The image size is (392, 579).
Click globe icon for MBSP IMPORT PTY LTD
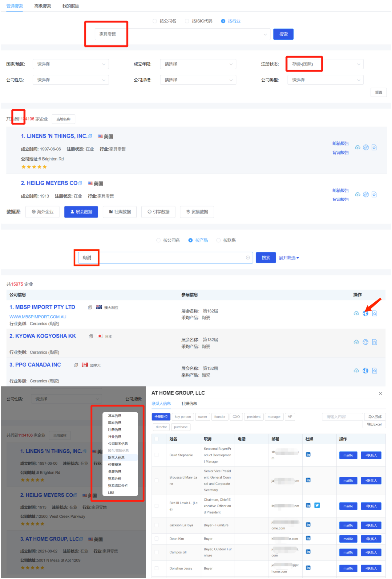365,313
